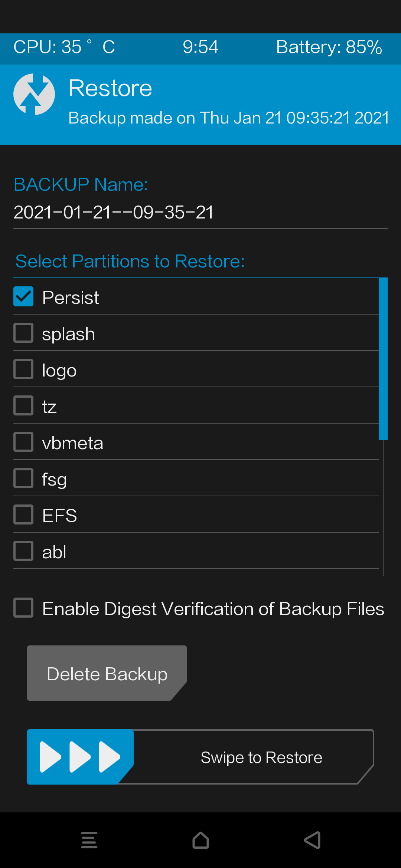
Task: Open the log console menu icon
Action: [x=89, y=840]
